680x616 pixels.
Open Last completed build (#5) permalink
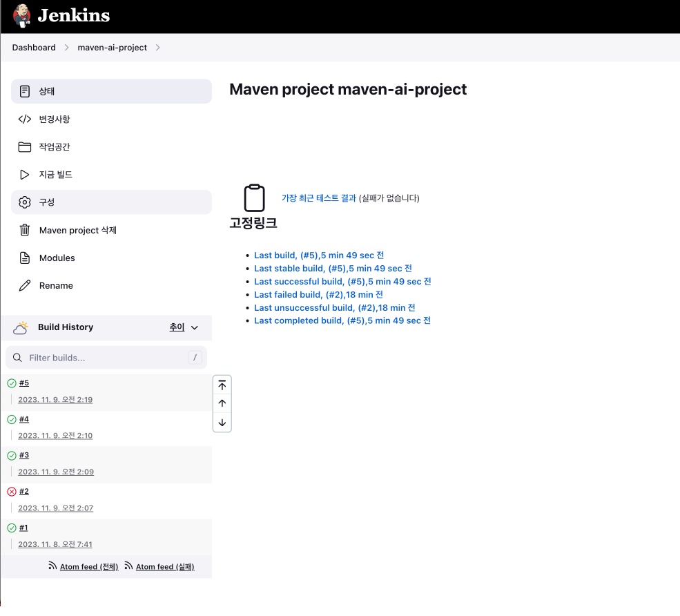342,320
